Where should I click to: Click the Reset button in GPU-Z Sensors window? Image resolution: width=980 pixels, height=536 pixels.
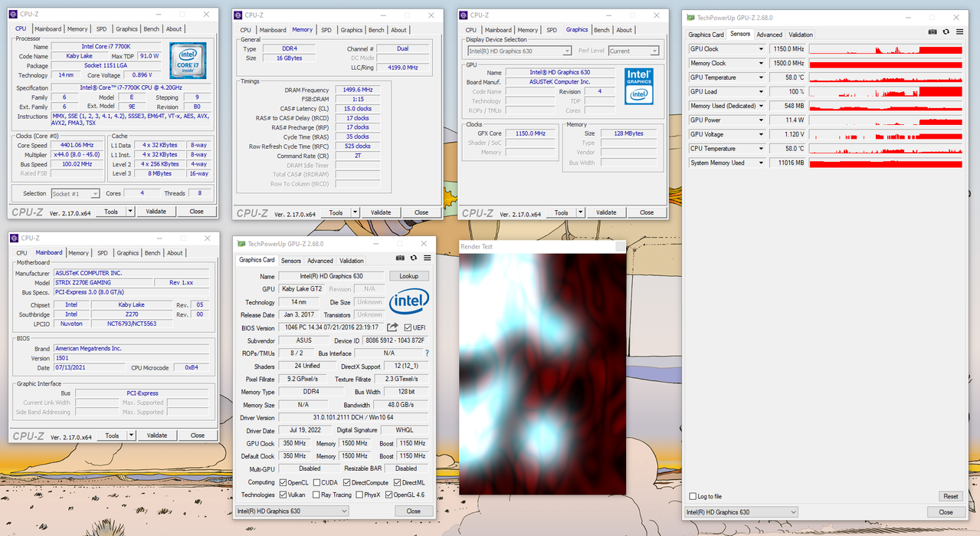coord(951,496)
